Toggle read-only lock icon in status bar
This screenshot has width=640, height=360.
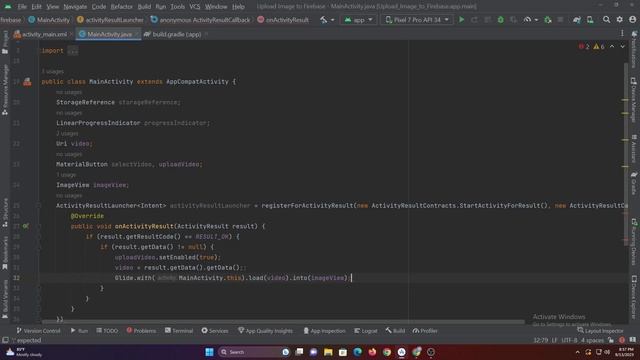(611, 340)
